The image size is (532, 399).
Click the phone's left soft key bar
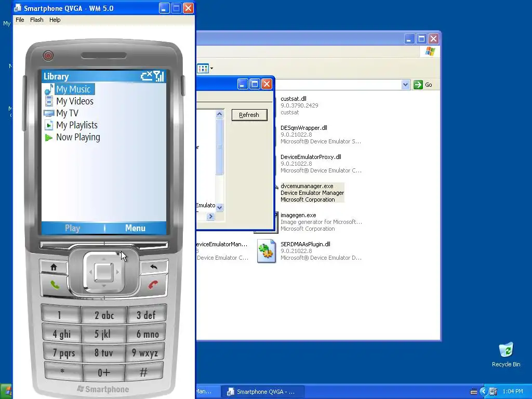(72, 245)
